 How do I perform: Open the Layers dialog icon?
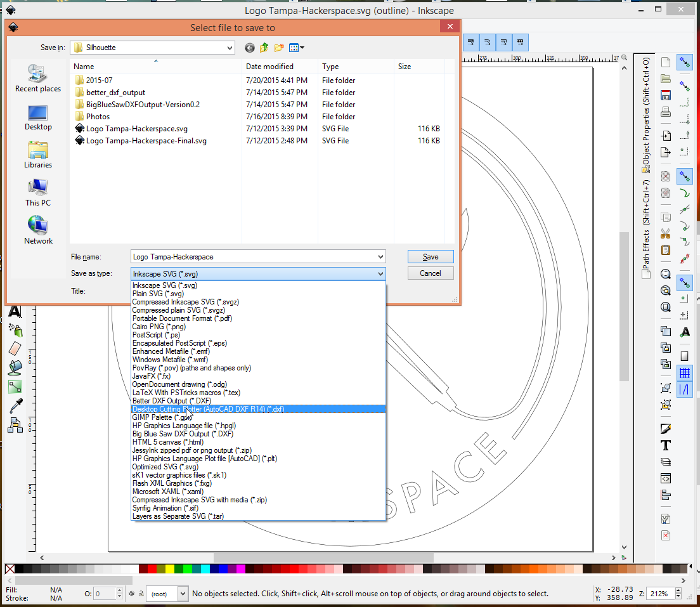point(666,462)
